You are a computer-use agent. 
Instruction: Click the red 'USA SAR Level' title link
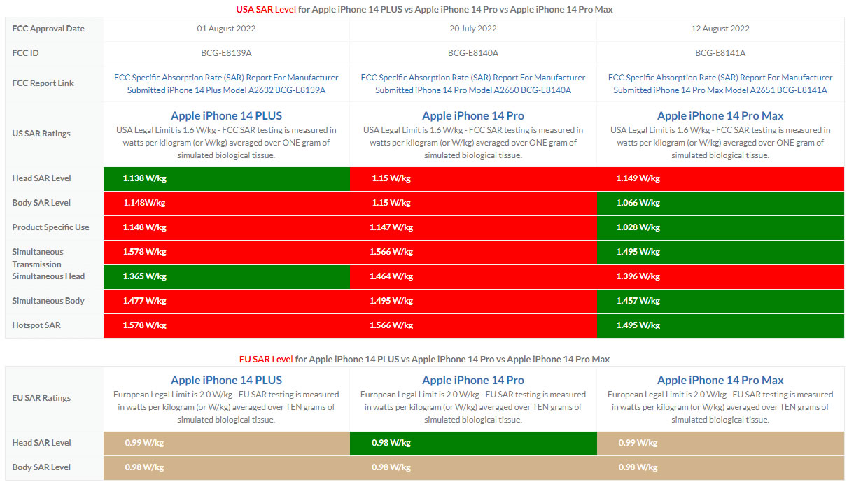click(261, 9)
